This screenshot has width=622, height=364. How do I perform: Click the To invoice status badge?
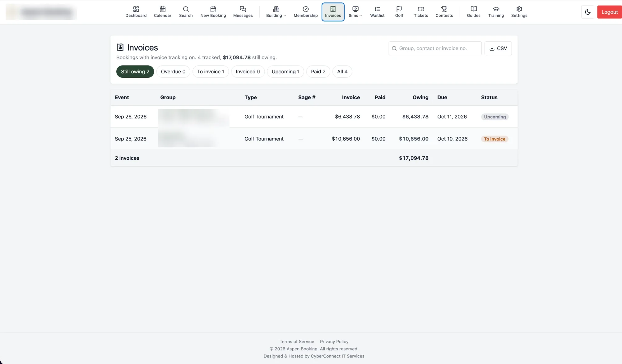click(494, 139)
